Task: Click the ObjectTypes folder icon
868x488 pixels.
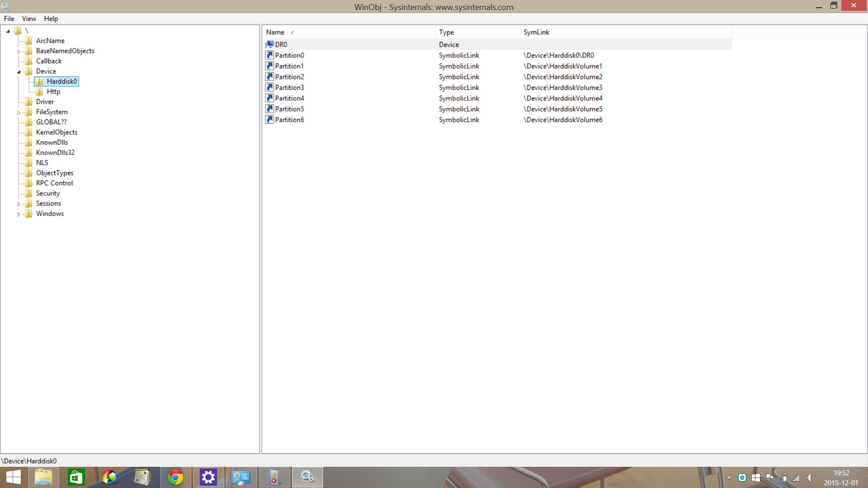Action: click(x=29, y=173)
